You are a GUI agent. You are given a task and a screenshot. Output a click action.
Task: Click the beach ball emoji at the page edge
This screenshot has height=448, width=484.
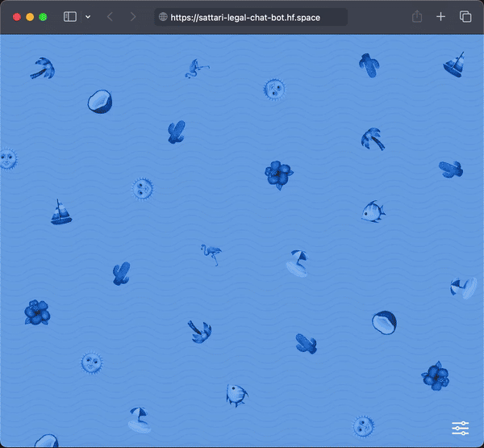[463, 288]
